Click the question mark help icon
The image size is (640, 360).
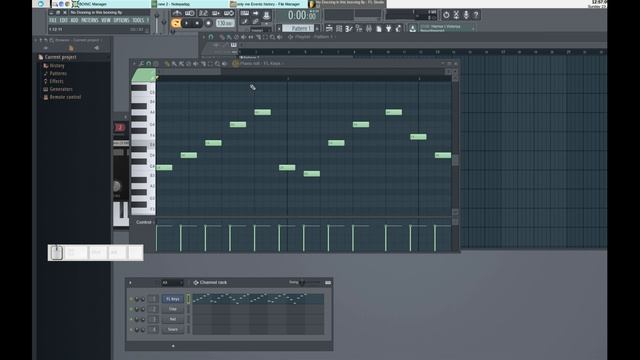point(476,15)
